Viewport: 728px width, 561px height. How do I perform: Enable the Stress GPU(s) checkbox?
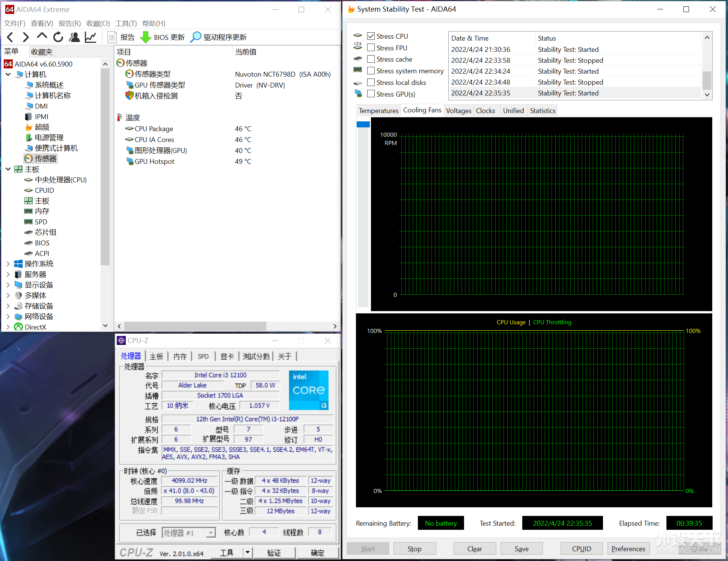371,94
